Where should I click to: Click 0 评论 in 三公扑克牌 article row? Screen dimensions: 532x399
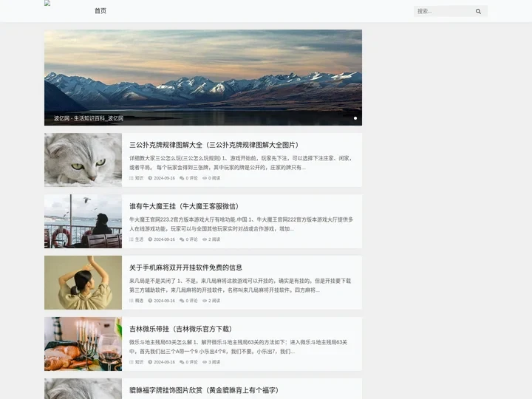click(191, 178)
